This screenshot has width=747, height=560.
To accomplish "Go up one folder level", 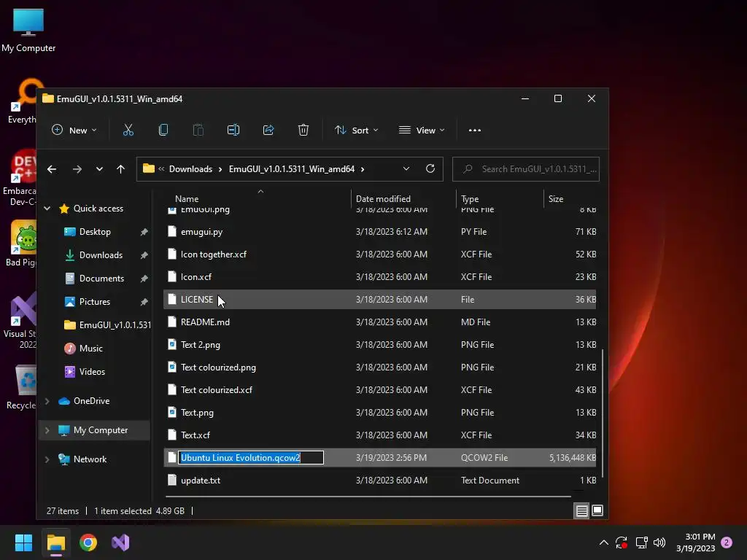I will point(120,169).
